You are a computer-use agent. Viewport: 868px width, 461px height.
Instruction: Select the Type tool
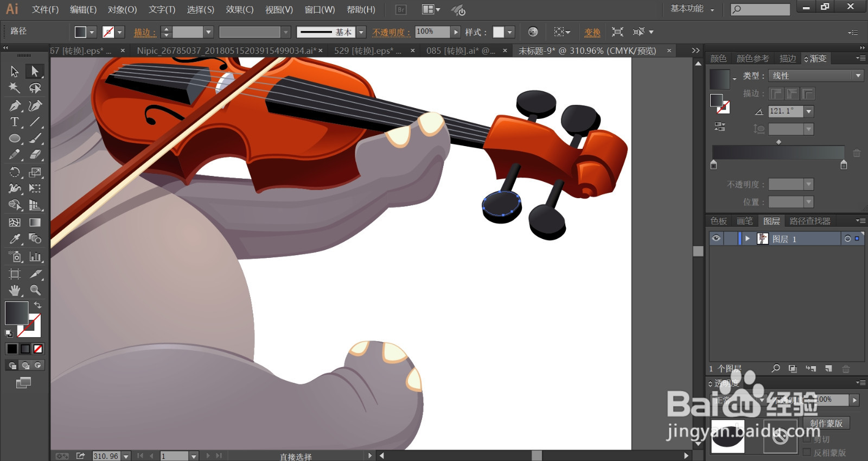[15, 122]
